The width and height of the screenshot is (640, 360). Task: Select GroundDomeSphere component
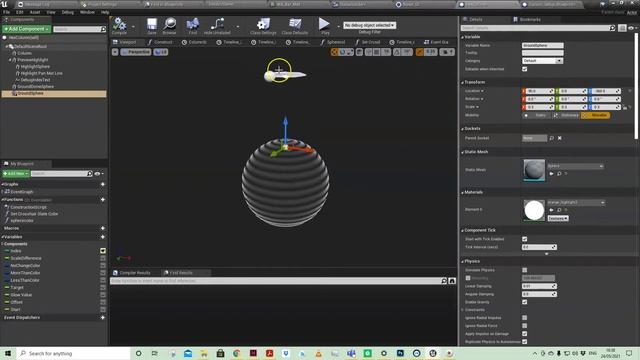(35, 87)
